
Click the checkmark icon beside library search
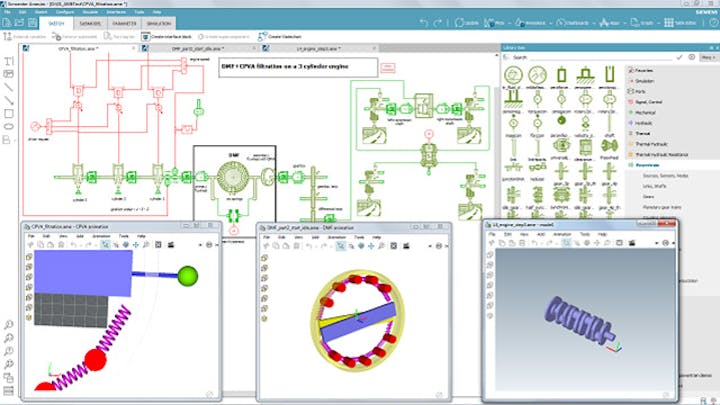[x=680, y=57]
